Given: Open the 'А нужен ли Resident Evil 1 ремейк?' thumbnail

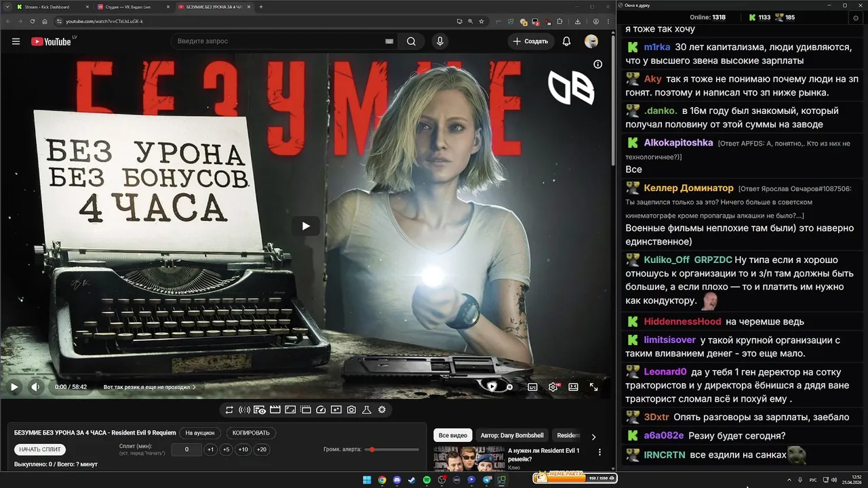Looking at the screenshot, I should click(x=469, y=458).
